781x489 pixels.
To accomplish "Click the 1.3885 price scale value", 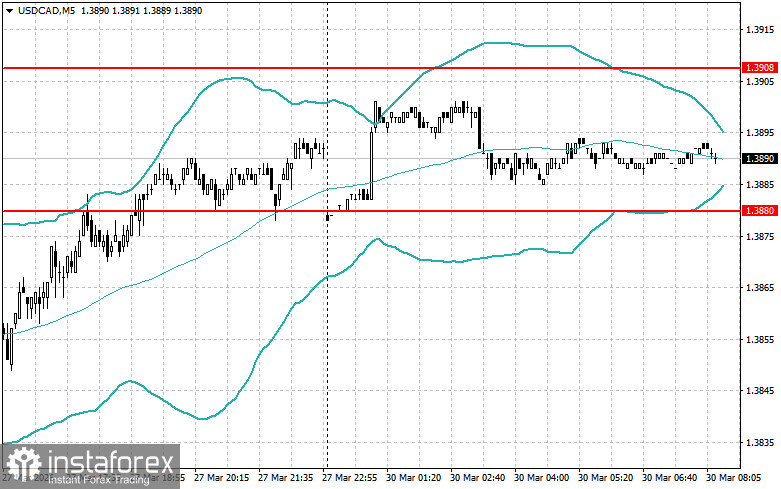I will coord(759,184).
